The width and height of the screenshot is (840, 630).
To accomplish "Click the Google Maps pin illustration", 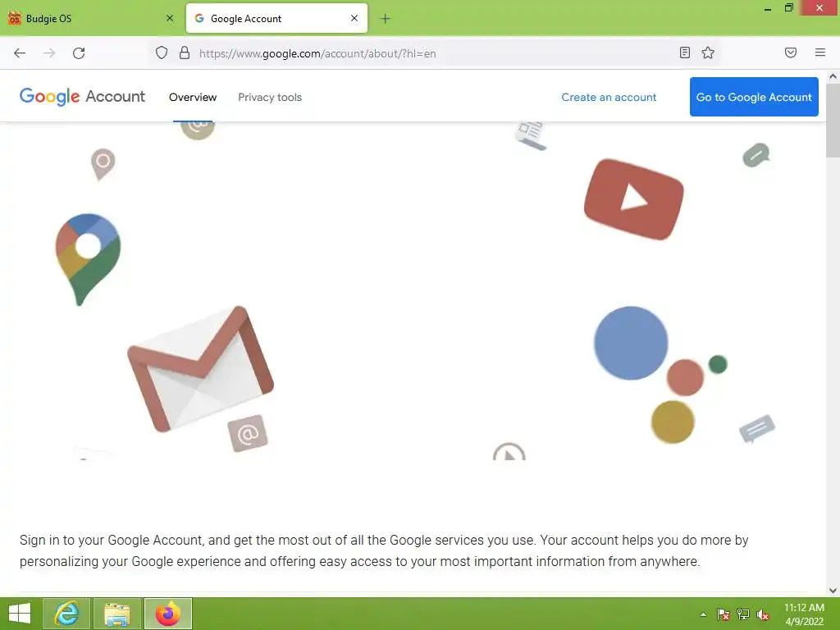I will 88,259.
